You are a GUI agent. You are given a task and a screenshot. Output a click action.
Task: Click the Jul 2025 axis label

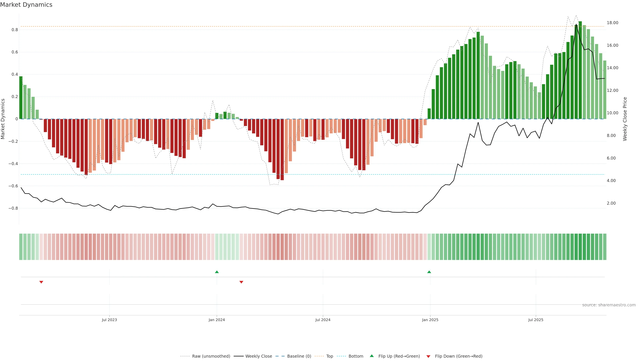tap(535, 320)
